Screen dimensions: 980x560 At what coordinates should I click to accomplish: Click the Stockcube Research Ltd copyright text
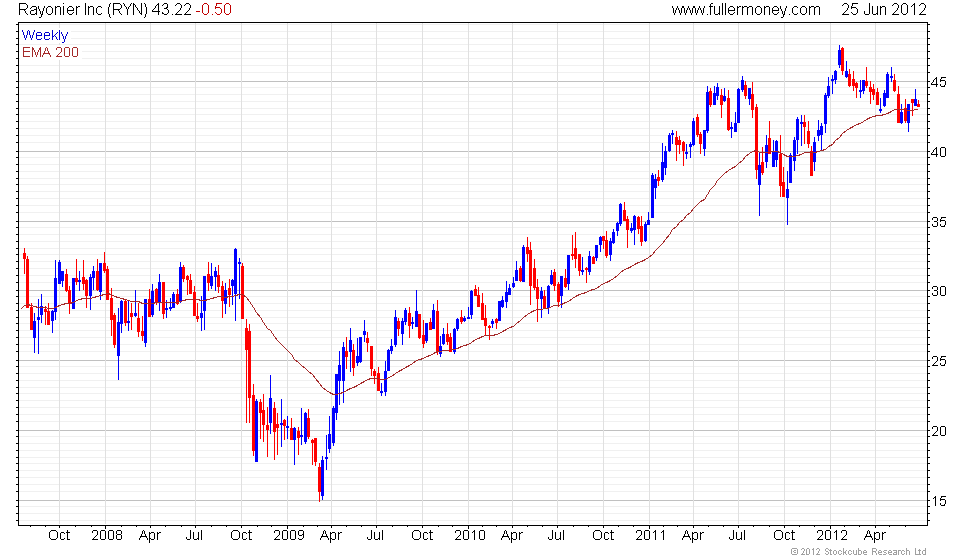[x=858, y=552]
